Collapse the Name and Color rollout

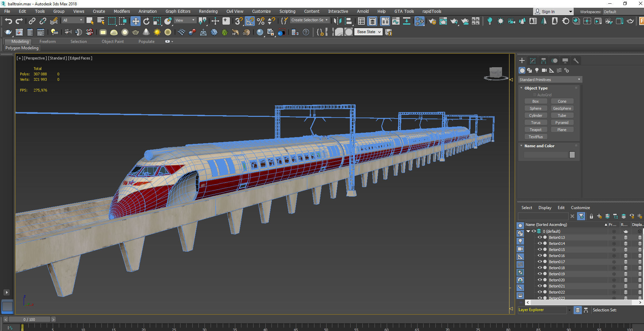coord(521,146)
